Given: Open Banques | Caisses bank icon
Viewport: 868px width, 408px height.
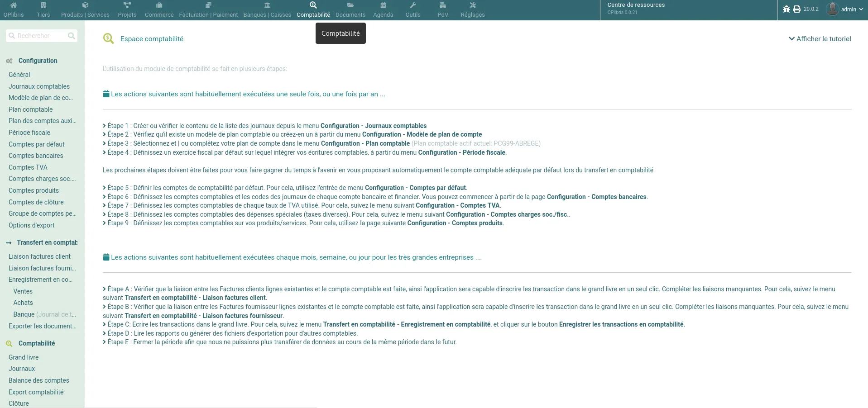Looking at the screenshot, I should [267, 5].
